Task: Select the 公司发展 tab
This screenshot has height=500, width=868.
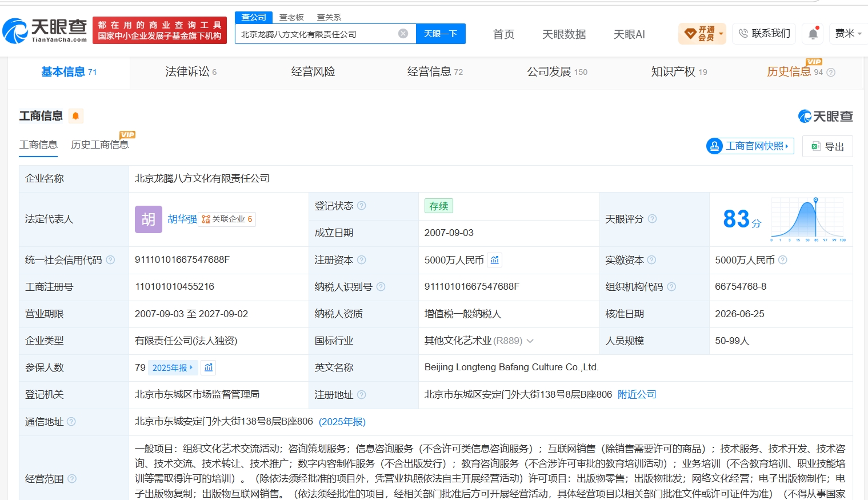Action: tap(557, 72)
